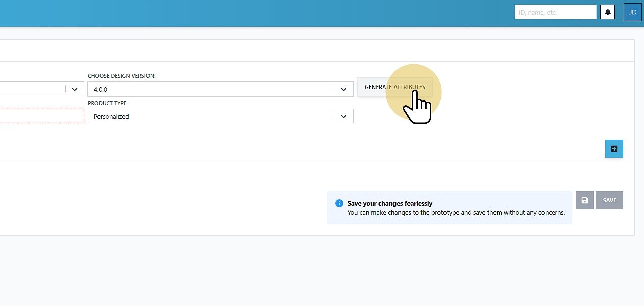Open the Personalized product type combo box

click(x=221, y=116)
